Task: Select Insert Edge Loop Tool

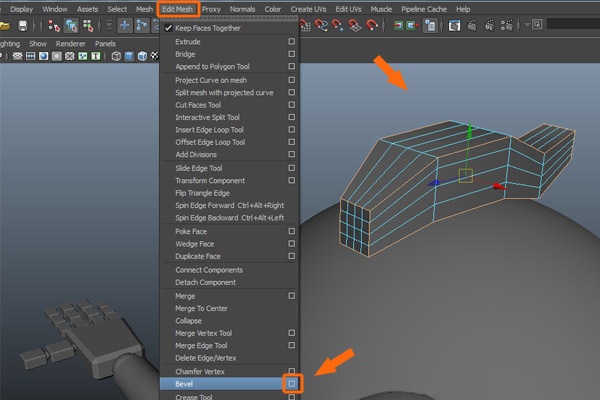Action: click(x=209, y=129)
